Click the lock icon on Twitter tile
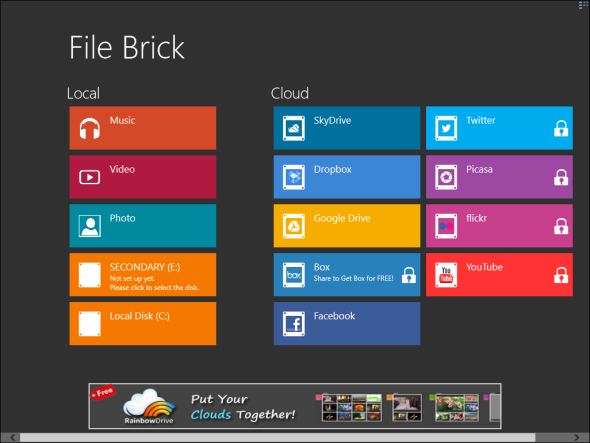 point(561,128)
